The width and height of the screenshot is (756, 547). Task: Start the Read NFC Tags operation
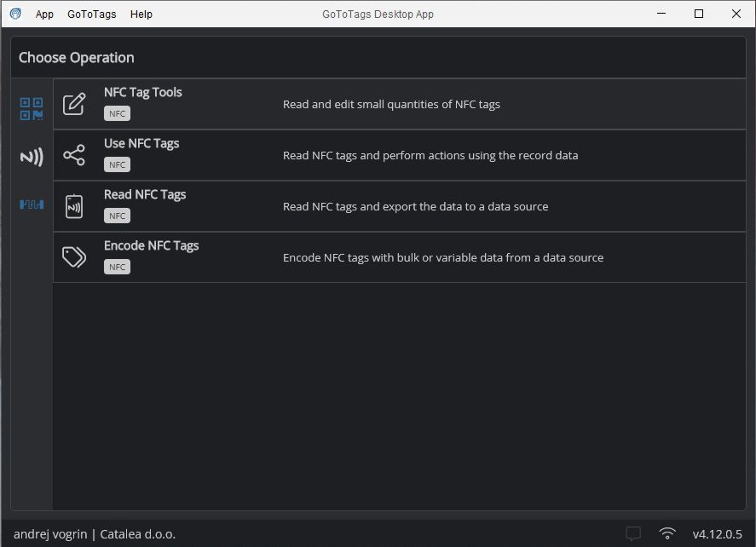(145, 194)
